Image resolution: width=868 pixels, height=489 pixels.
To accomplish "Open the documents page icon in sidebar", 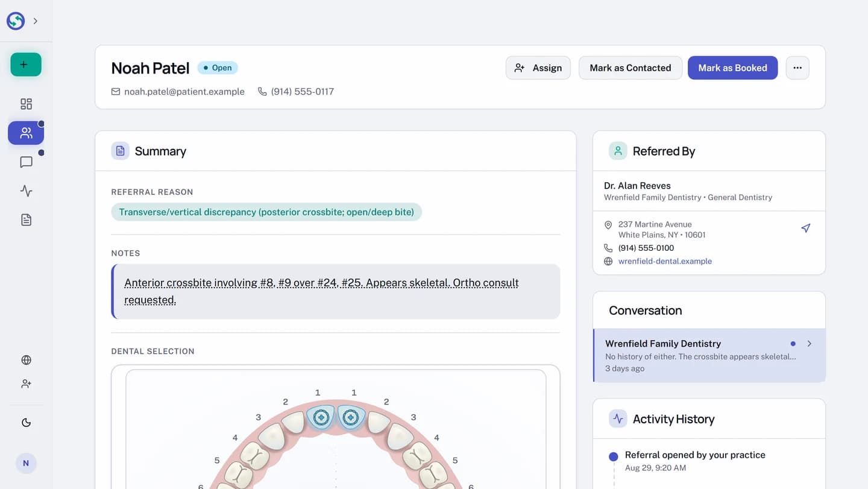I will [x=26, y=220].
